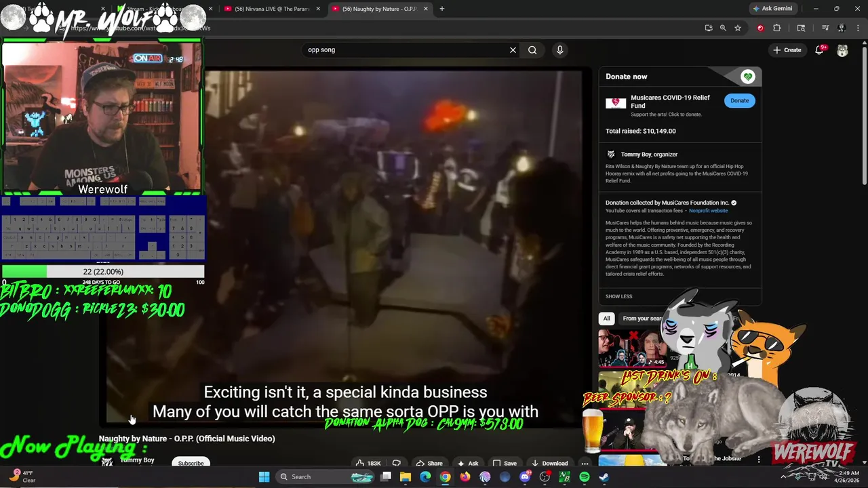This screenshot has width=868, height=488.
Task: Dislike the video
Action: click(397, 464)
